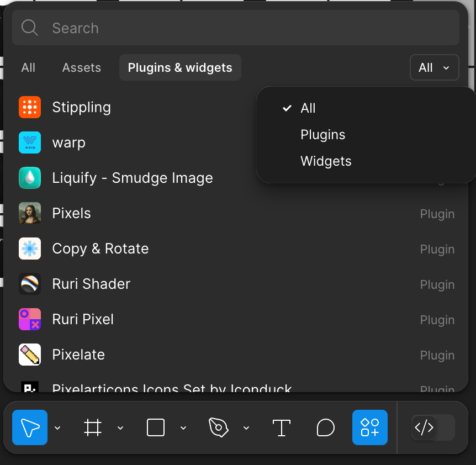Expand Move tool options chevron
The height and width of the screenshot is (465, 476).
point(57,427)
